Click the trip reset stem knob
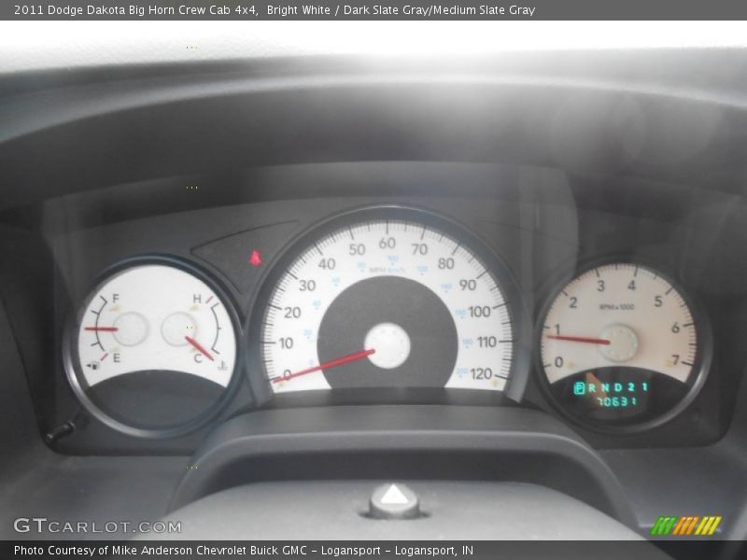The height and width of the screenshot is (560, 747). 61,431
